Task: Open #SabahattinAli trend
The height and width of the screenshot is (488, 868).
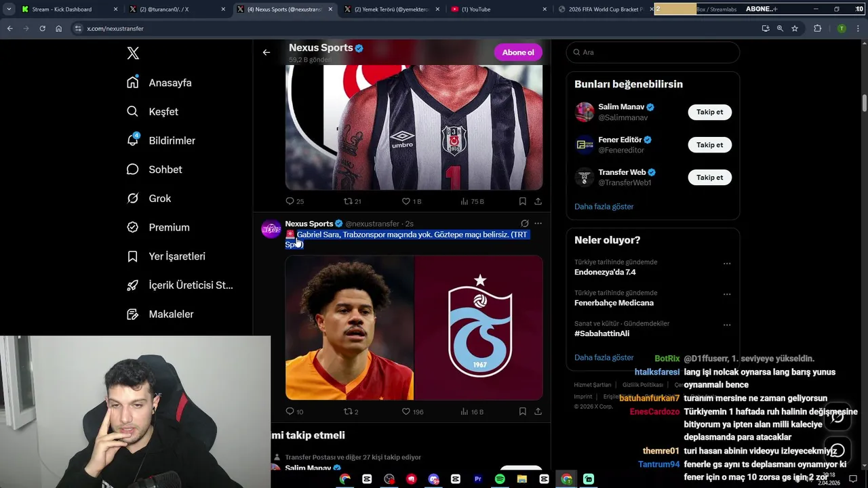Action: 601,333
